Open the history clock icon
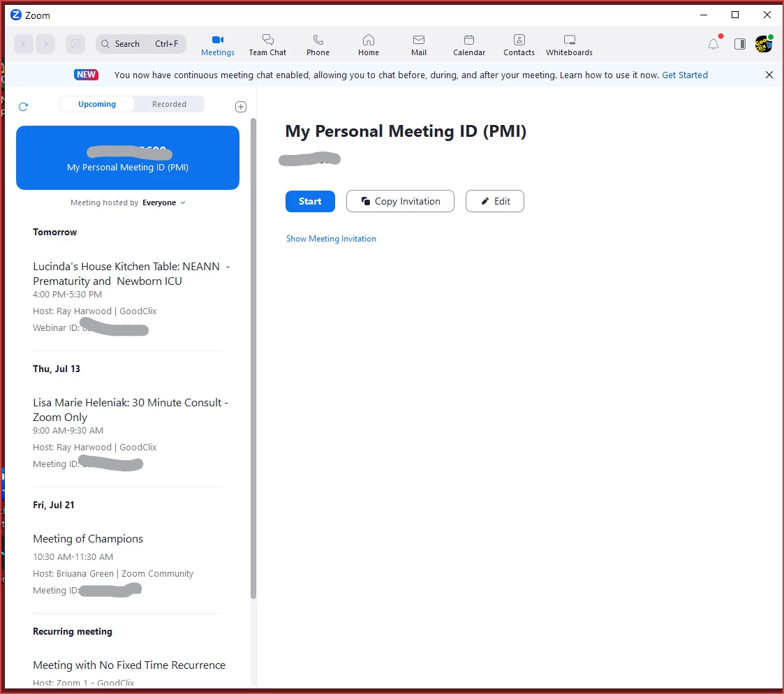The width and height of the screenshot is (784, 694). [75, 44]
